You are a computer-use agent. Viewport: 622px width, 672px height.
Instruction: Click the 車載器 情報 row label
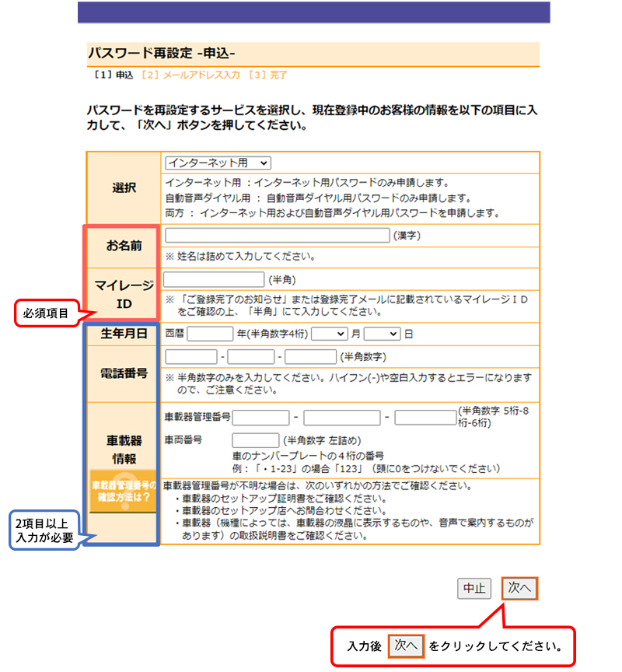click(x=124, y=450)
